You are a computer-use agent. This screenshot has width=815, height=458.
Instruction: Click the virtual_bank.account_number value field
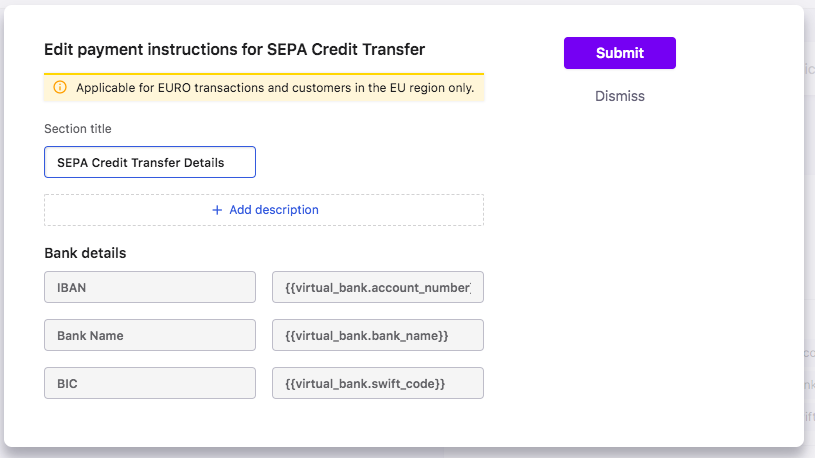pyautogui.click(x=378, y=287)
